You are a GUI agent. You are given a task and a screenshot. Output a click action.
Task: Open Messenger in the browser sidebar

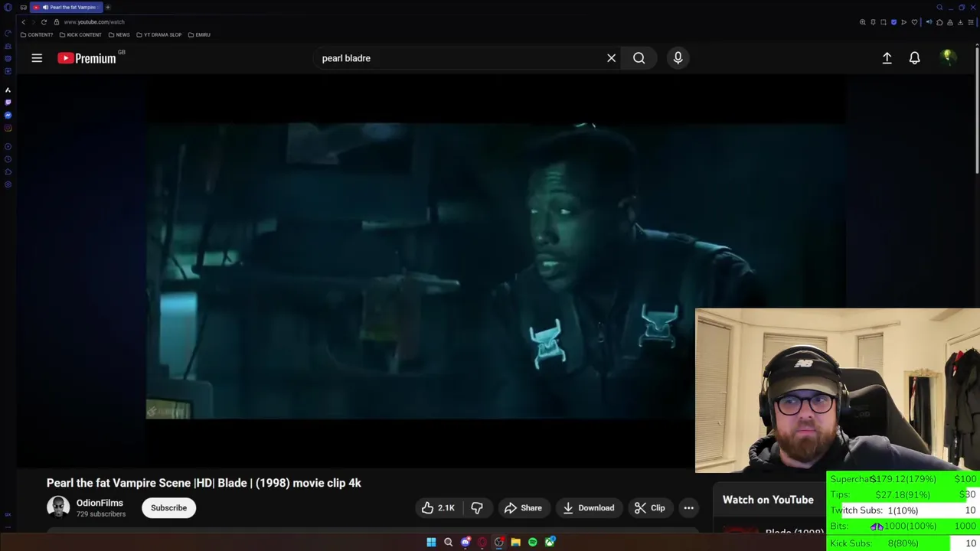tap(8, 115)
